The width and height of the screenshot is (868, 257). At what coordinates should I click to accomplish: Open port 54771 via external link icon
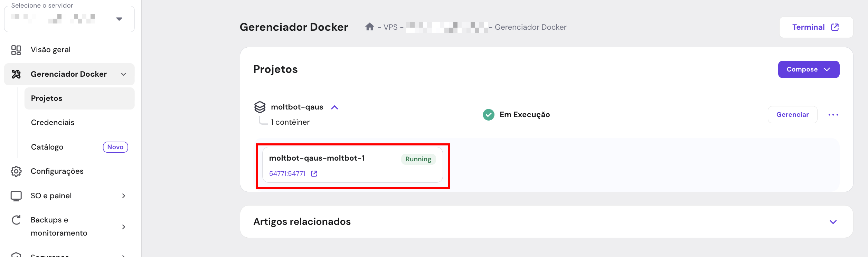(x=314, y=174)
